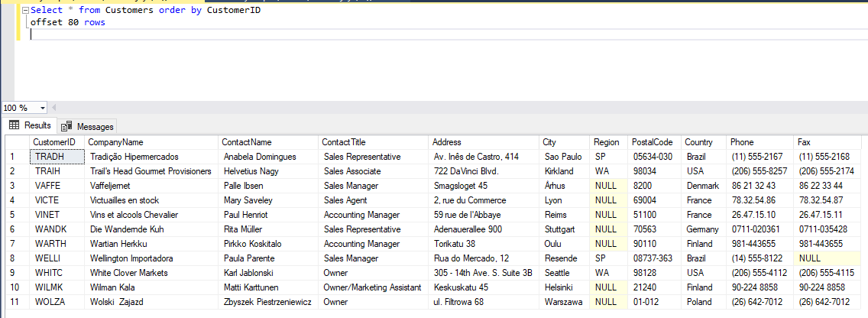Select entire row 1 via row header

coord(14,157)
